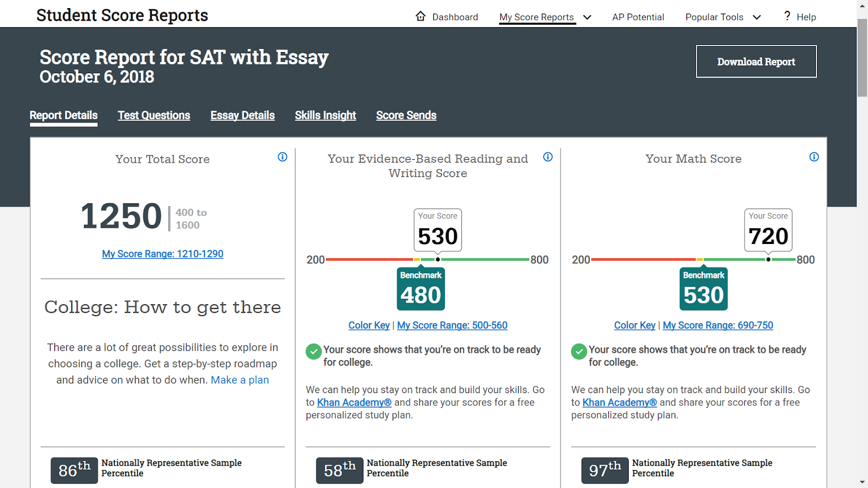This screenshot has height=488, width=868.
Task: Click the Math score slider marker
Action: click(x=768, y=260)
